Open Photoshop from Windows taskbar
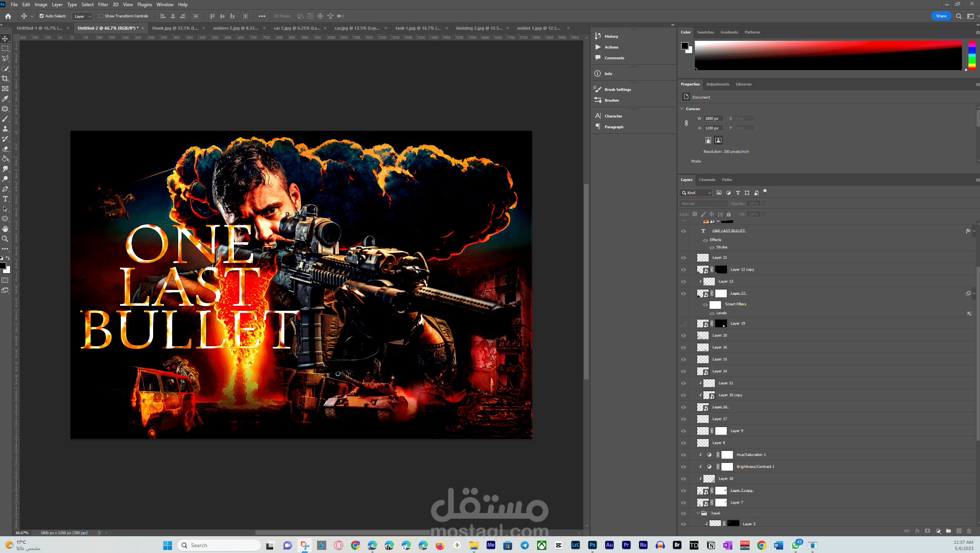The image size is (980, 553). tap(592, 545)
